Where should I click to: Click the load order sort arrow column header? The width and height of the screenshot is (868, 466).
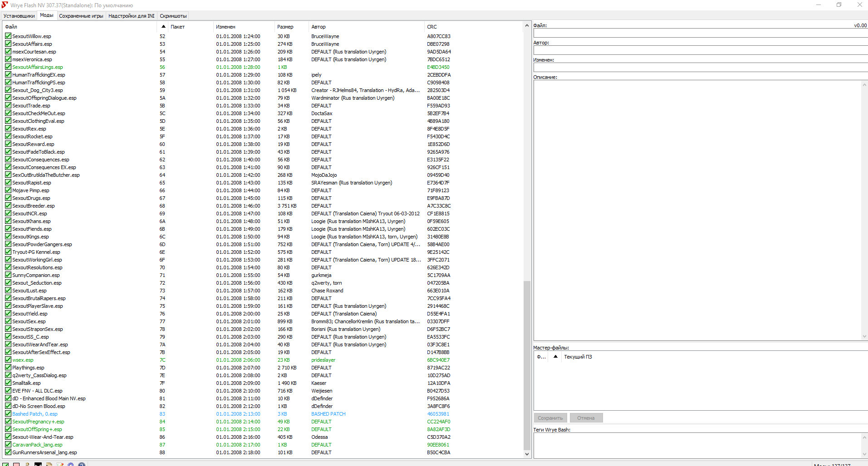coord(163,27)
